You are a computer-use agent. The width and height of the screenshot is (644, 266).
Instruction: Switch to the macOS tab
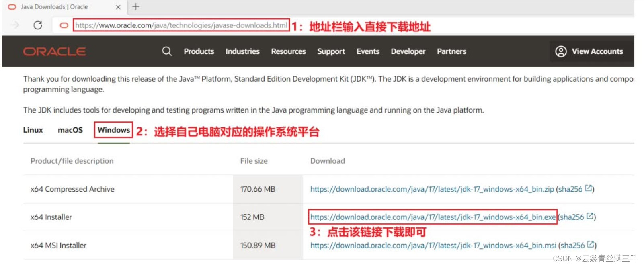click(70, 130)
